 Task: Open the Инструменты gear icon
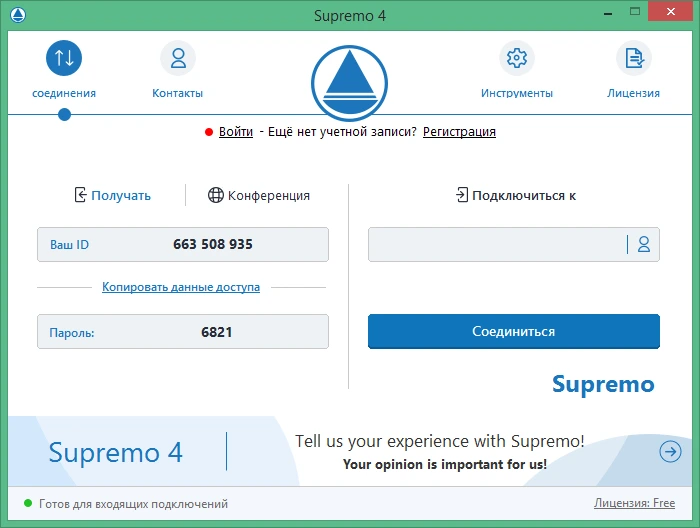coord(517,58)
